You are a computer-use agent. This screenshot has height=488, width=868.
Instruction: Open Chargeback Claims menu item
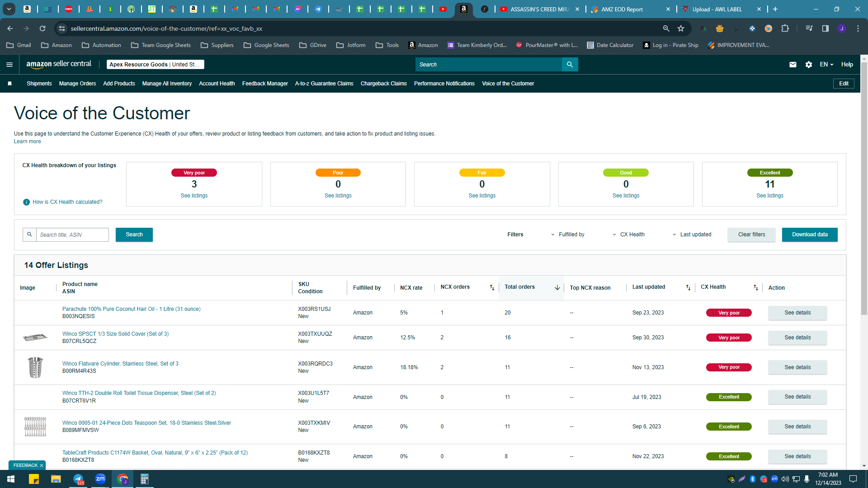[384, 84]
